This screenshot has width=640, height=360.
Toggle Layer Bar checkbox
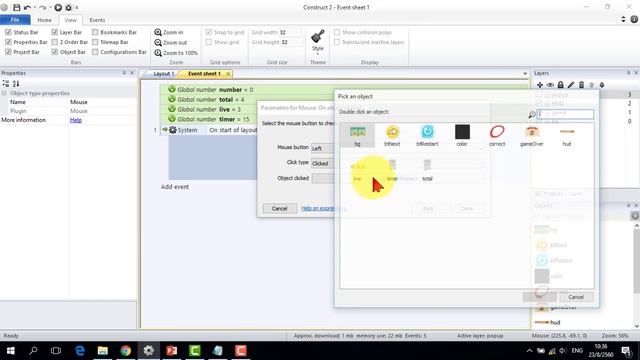(55, 32)
